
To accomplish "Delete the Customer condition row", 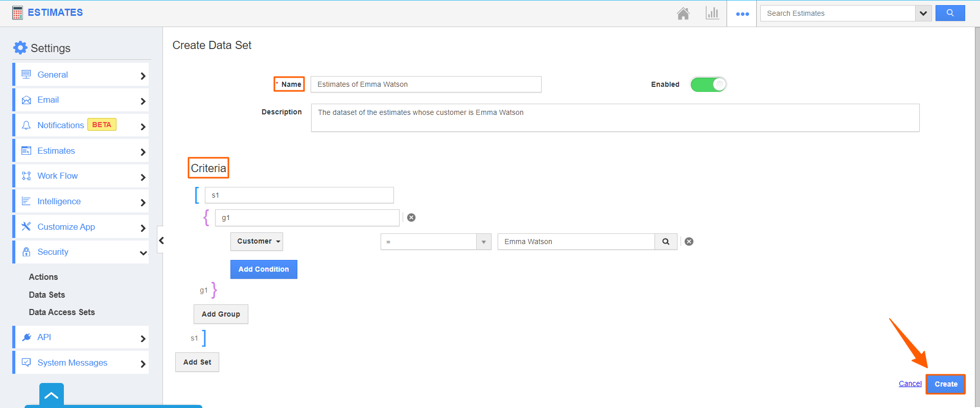I will coord(689,242).
